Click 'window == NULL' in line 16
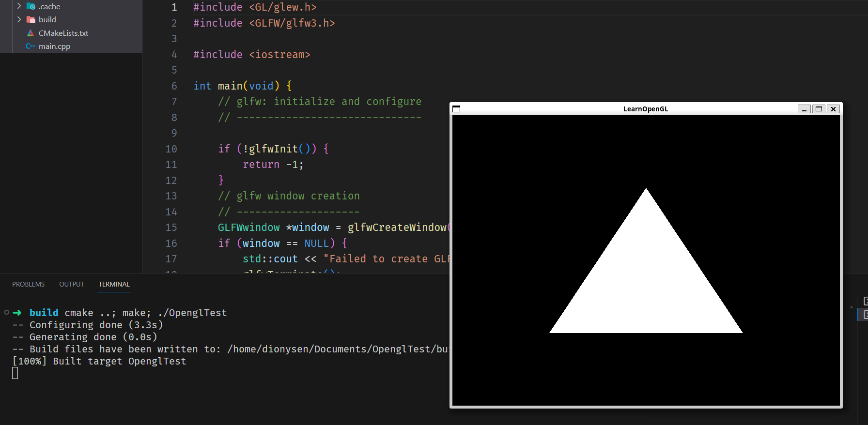 (286, 243)
